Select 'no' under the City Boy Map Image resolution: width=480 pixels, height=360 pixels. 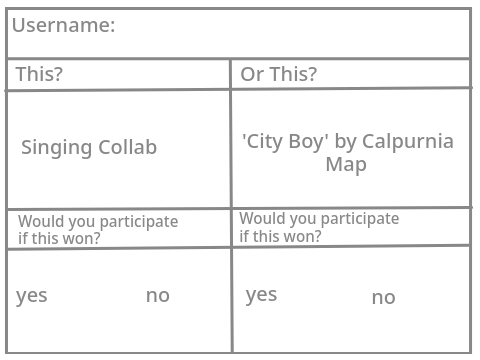click(384, 297)
